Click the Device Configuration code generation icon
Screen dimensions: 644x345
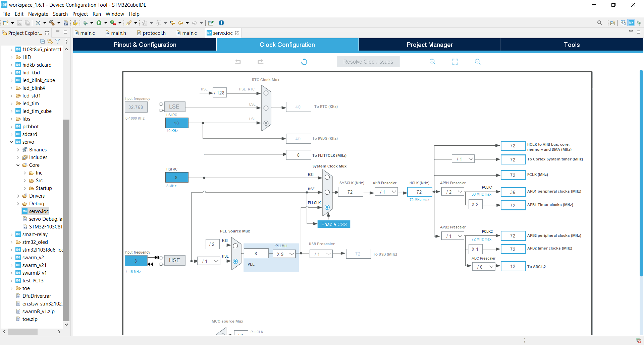click(x=75, y=23)
